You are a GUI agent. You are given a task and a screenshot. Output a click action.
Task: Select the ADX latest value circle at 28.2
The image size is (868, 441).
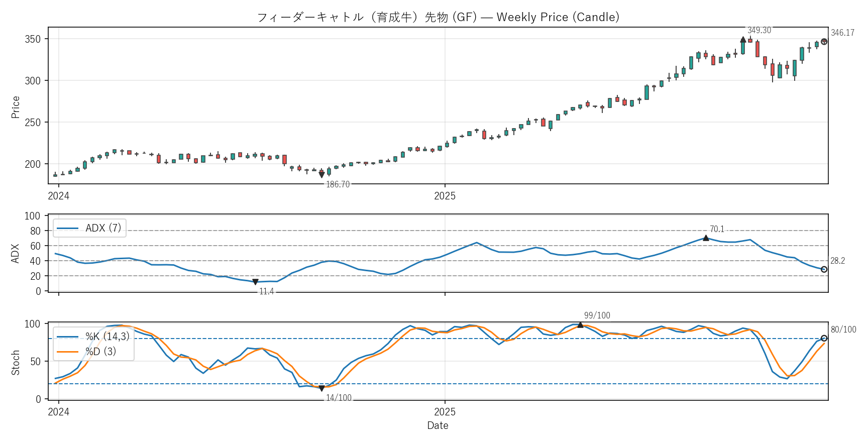tap(824, 270)
